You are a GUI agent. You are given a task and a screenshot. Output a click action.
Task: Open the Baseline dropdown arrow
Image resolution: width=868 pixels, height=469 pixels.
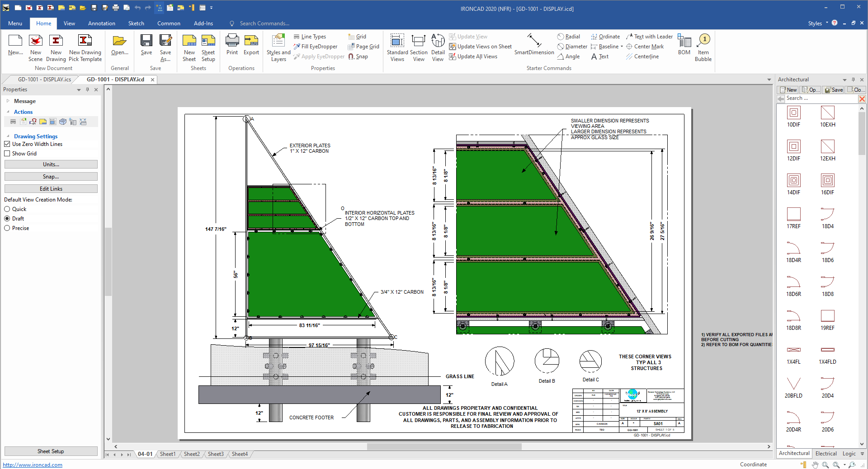[x=622, y=47]
